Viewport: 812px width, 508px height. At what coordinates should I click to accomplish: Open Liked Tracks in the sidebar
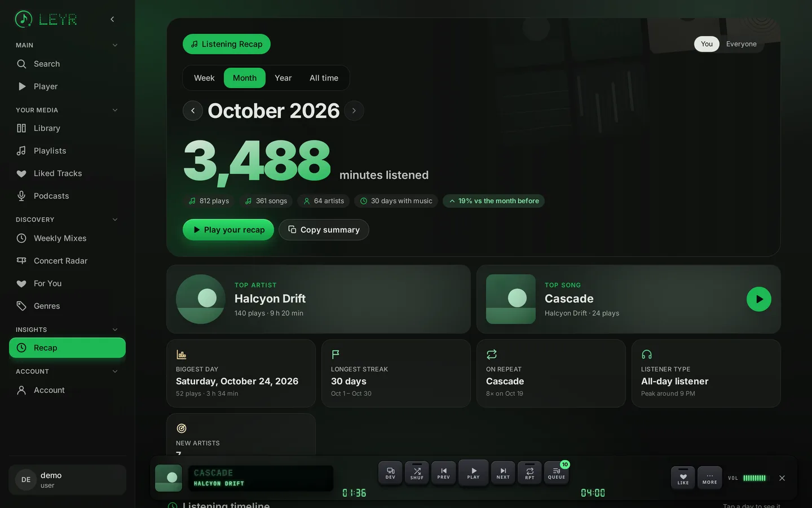click(x=67, y=173)
